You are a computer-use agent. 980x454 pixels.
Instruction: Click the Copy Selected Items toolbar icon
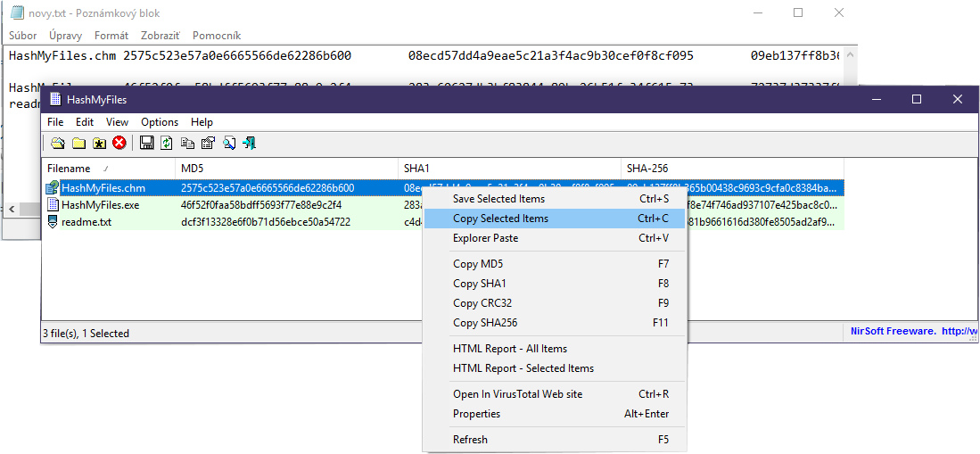coord(187,144)
